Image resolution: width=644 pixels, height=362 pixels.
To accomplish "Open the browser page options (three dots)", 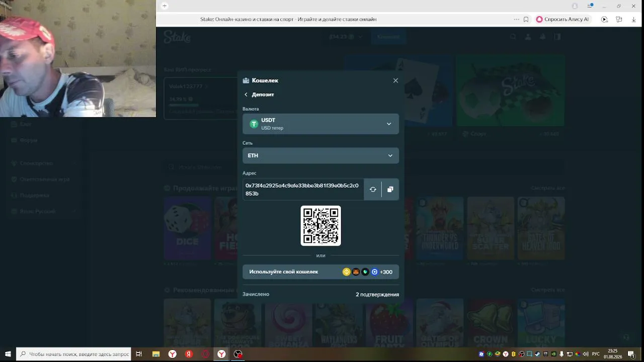I will click(x=516, y=20).
